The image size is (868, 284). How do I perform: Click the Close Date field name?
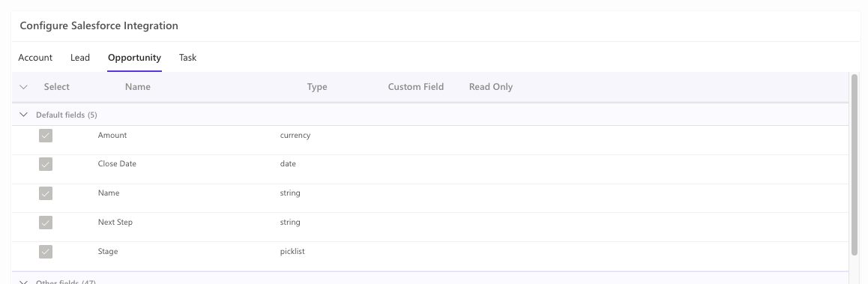(x=117, y=164)
